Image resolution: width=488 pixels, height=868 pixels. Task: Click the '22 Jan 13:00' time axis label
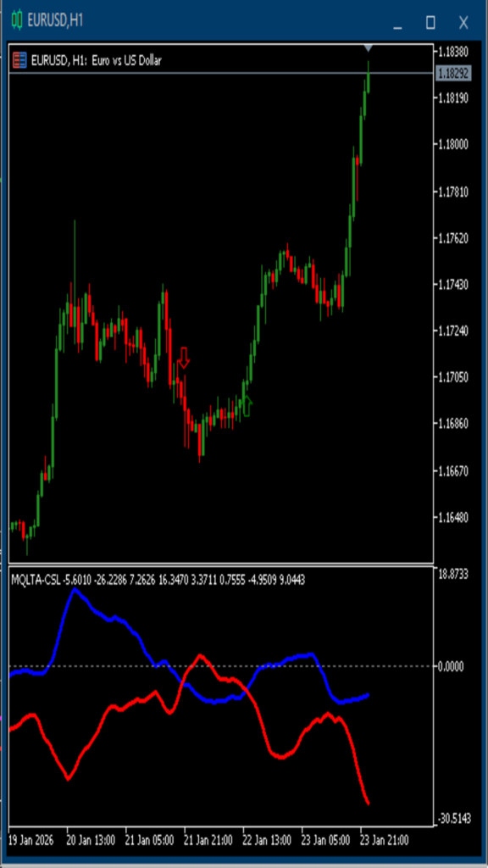tap(267, 840)
